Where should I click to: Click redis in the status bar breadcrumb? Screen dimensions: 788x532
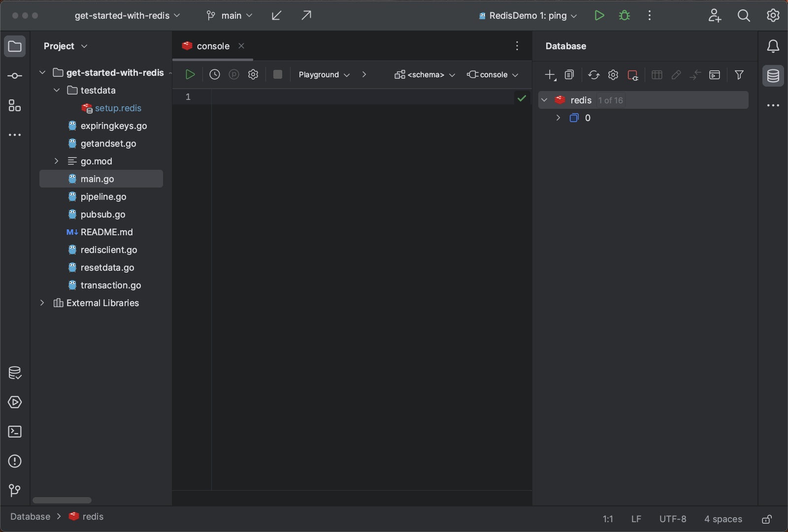(x=93, y=516)
